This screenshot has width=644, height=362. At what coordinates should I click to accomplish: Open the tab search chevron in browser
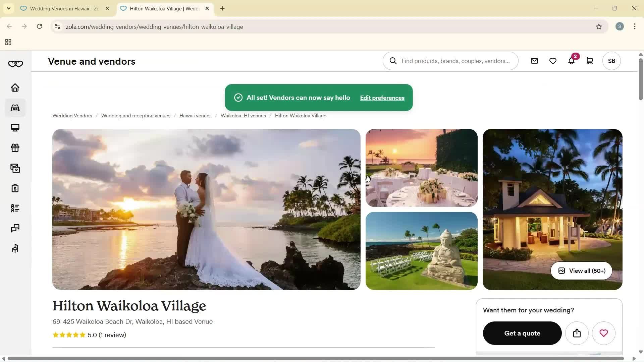pyautogui.click(x=8, y=8)
